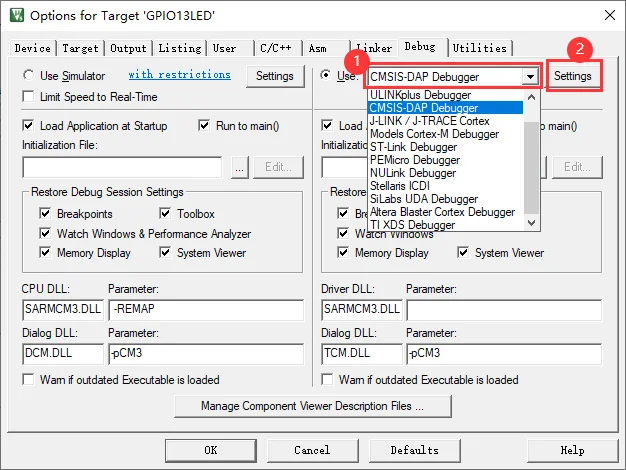Choose CMSIS-DAP Debugger in the list
Image resolution: width=626 pixels, height=470 pixels.
446,108
